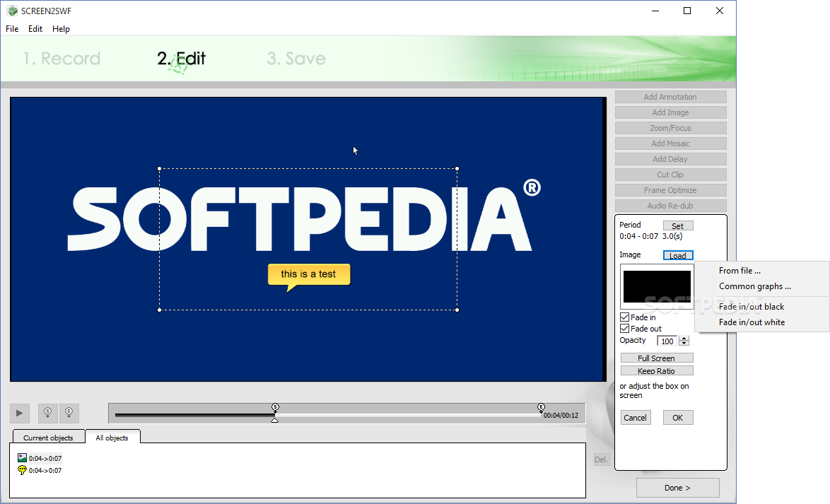Screen dimensions: 830x504
Task: Choose From file... in popup menu
Action: pos(740,271)
